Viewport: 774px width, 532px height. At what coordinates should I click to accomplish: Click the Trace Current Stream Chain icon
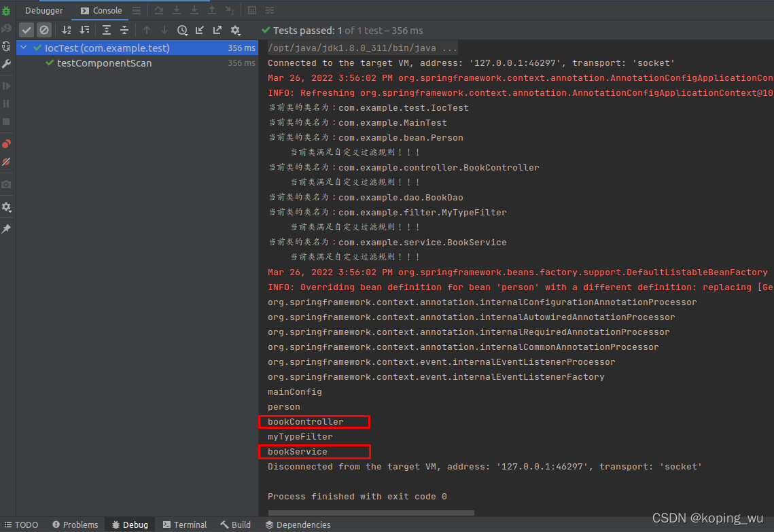point(270,10)
